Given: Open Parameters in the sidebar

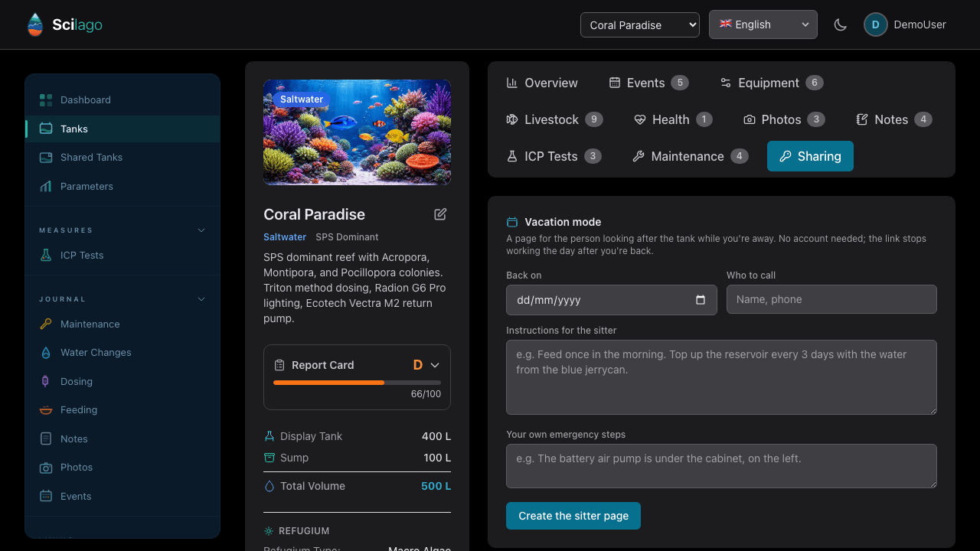Looking at the screenshot, I should tap(122, 186).
